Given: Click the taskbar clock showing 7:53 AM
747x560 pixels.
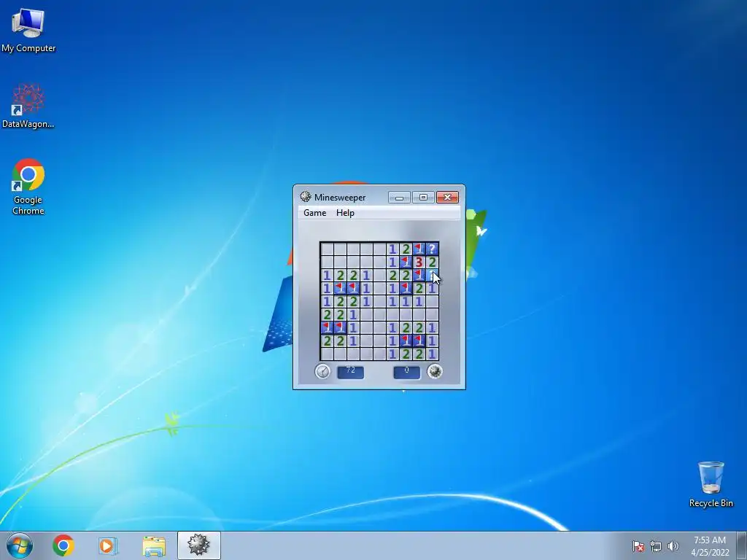Looking at the screenshot, I should 710,545.
